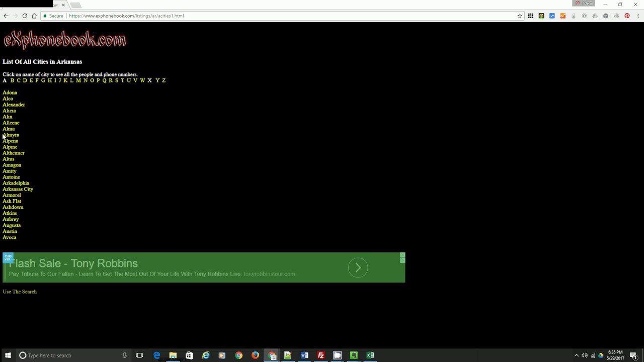Click the Google Analytics orange extension icon

coord(562,16)
